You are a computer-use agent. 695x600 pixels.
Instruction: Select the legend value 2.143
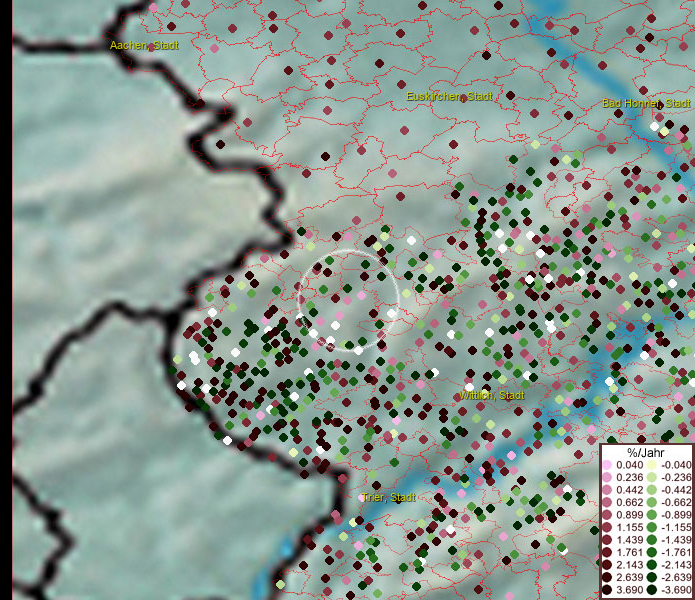[x=629, y=565]
